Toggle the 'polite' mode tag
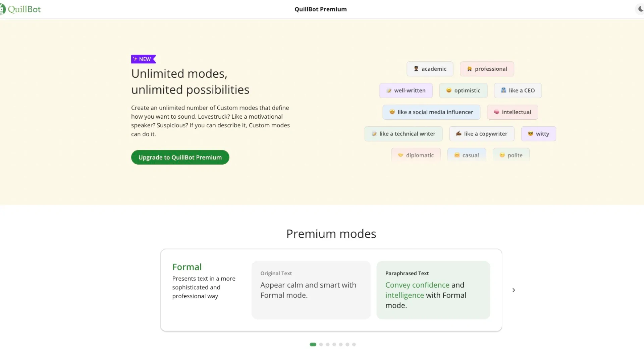This screenshot has height=362, width=644. pos(511,155)
